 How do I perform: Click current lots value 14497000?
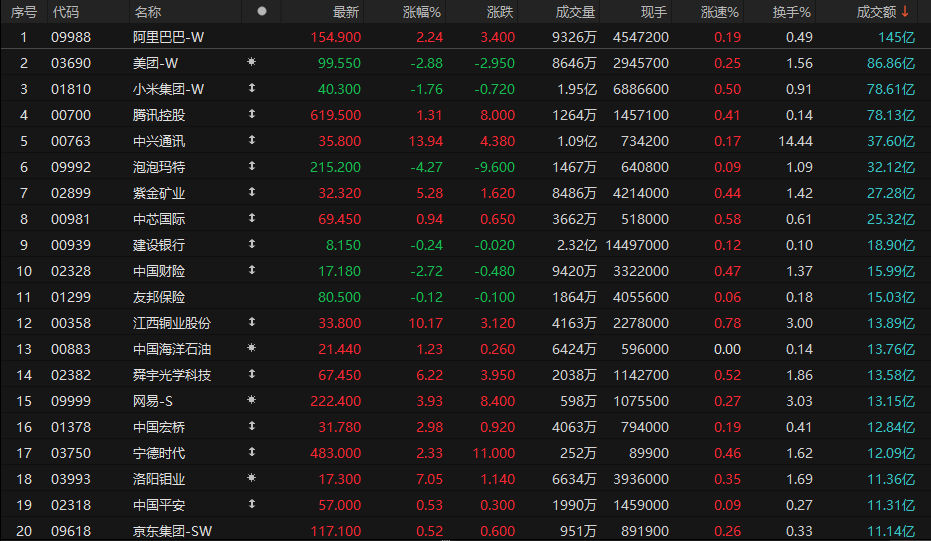point(637,245)
